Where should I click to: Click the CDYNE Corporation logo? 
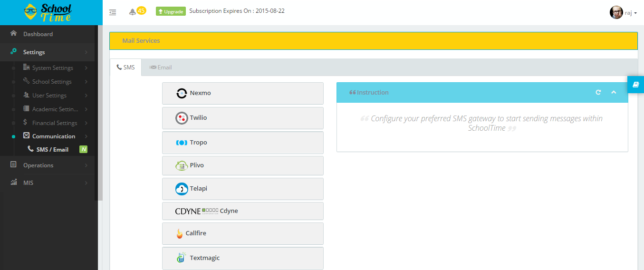pos(197,211)
